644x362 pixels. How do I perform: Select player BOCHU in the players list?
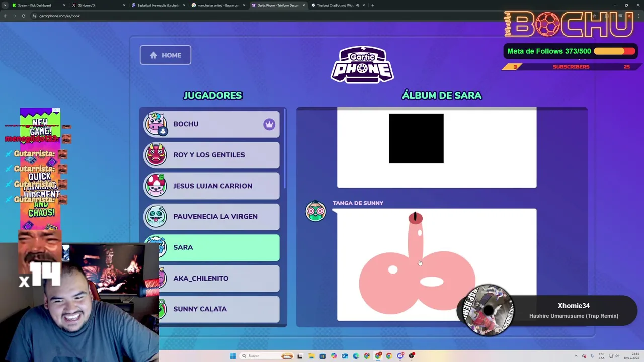212,124
